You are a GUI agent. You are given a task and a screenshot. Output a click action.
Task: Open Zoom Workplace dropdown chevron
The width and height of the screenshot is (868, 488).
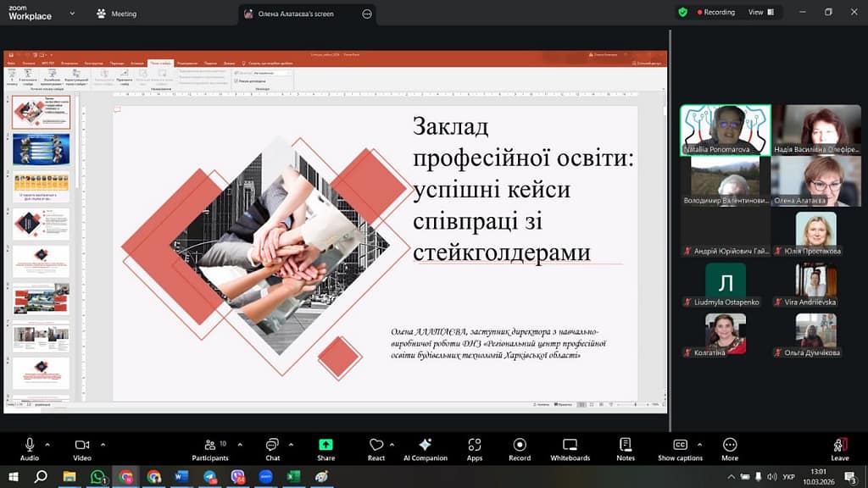pyautogui.click(x=71, y=14)
